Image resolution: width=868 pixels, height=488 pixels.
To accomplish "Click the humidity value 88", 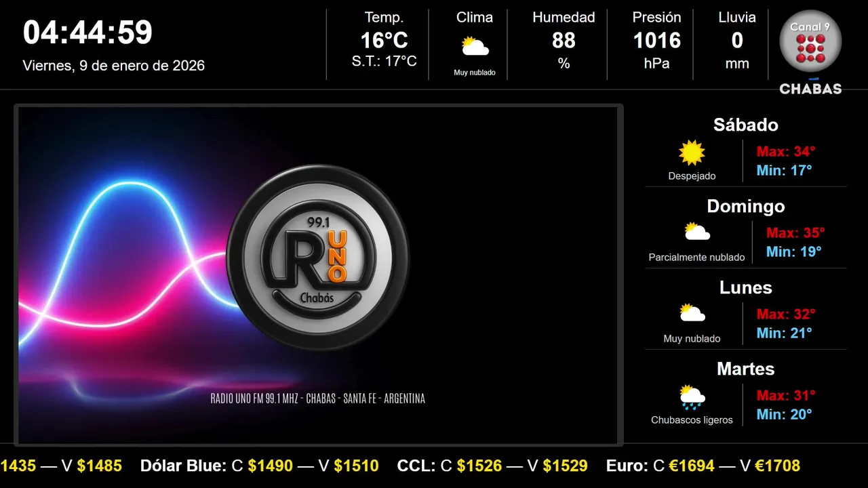I will click(x=564, y=41).
